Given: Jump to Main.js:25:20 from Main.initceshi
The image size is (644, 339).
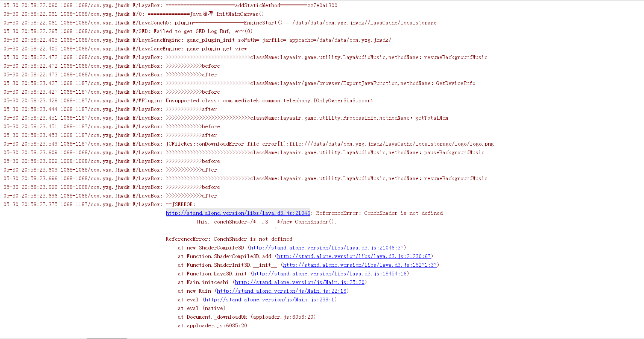Looking at the screenshot, I should point(299,283).
